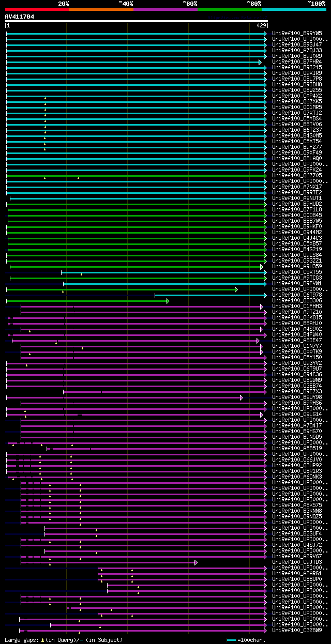Click the short cyan alignment bar of B7FHR4
This screenshot has height=644, width=331.
(133, 62)
